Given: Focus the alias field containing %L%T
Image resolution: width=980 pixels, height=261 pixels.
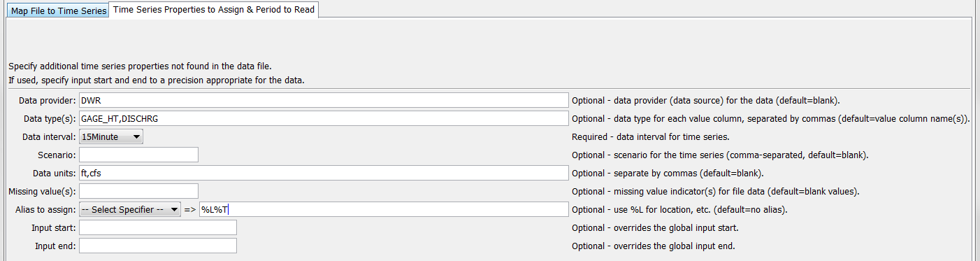Looking at the screenshot, I should pos(384,209).
